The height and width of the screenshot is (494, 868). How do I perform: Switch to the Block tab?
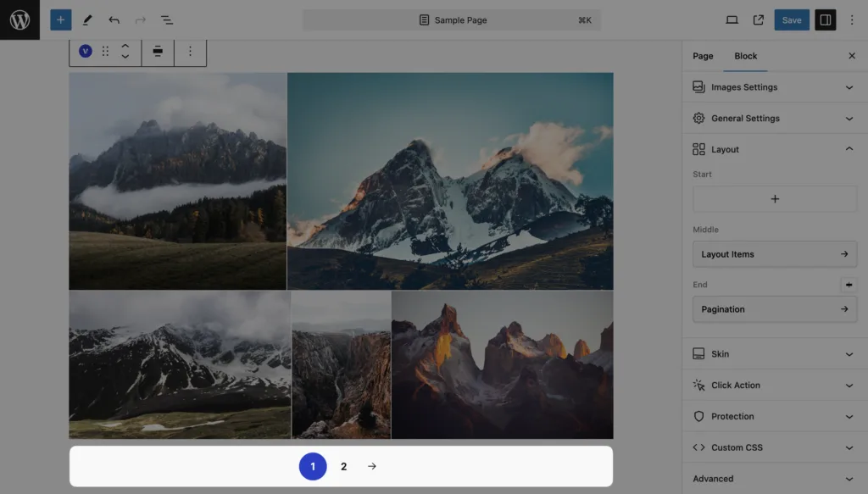[746, 56]
